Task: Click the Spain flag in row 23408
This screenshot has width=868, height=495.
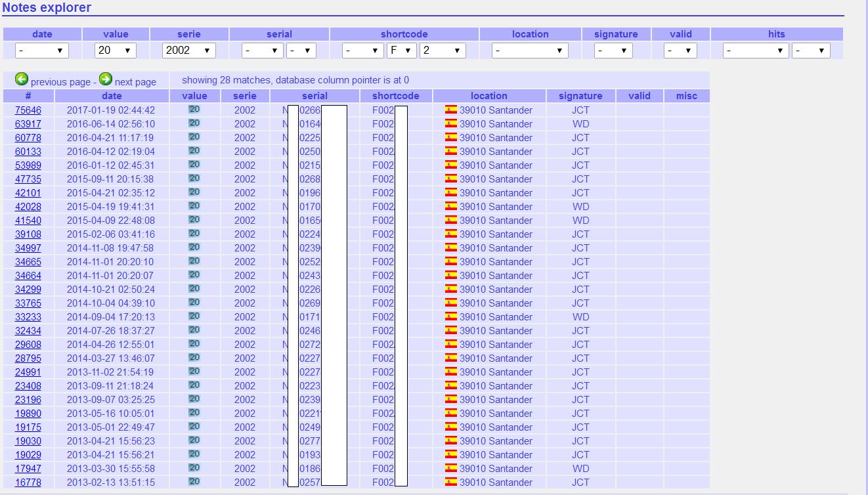Action: (450, 385)
